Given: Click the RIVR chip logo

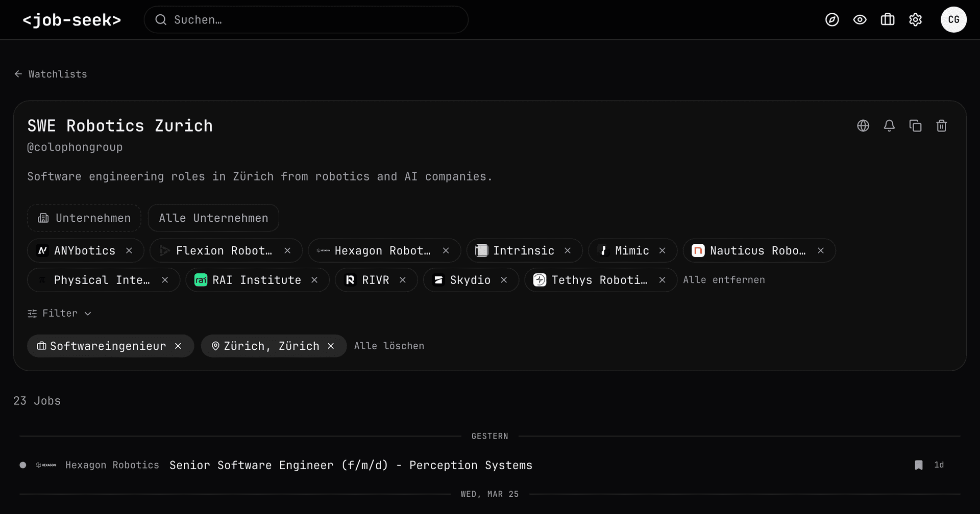Looking at the screenshot, I should point(350,280).
